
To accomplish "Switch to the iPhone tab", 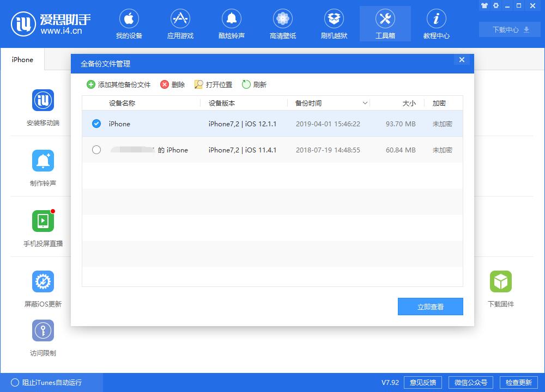I will pos(22,60).
